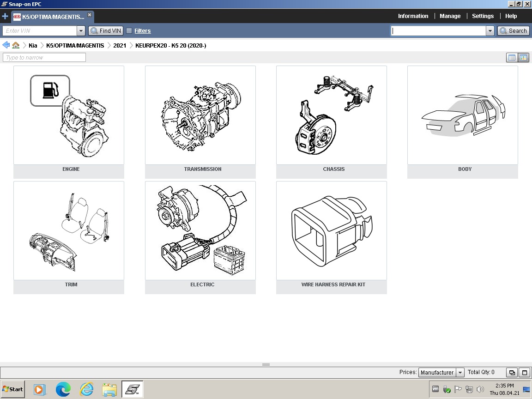Click the restore panel icon in status bar

[x=512, y=373]
